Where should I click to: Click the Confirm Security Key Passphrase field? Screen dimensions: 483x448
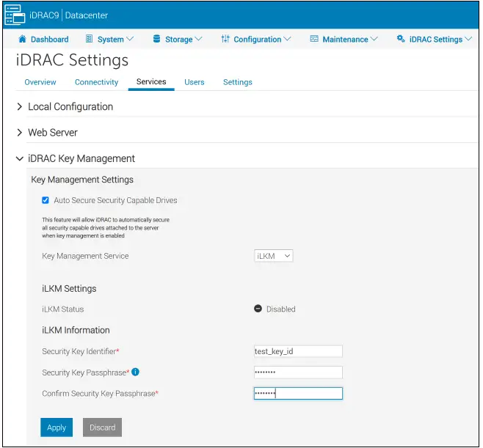tap(298, 394)
